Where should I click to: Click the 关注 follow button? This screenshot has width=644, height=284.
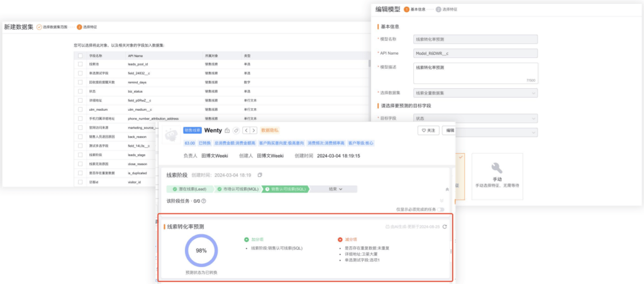(x=428, y=130)
